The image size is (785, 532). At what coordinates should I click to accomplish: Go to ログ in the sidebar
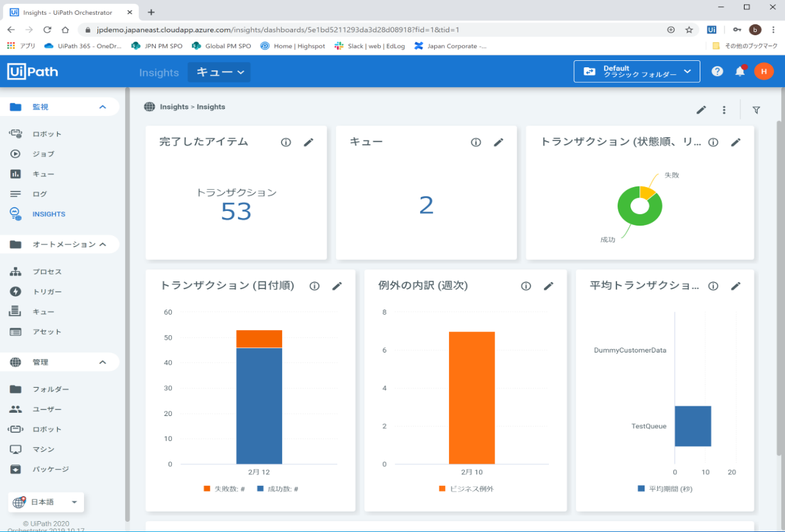pos(40,194)
